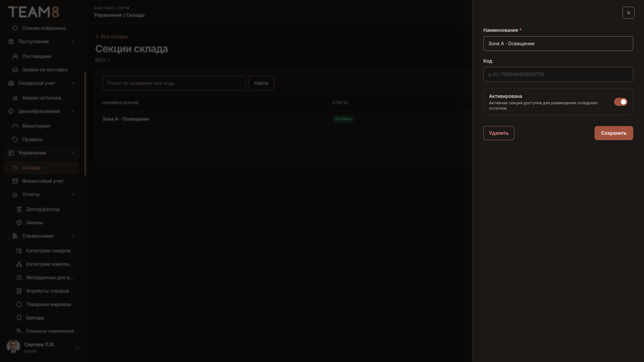Screen dimensions: 644x362
Task: Click the circle icon beside Товарные маркеры
Action: (x=19, y=304)
